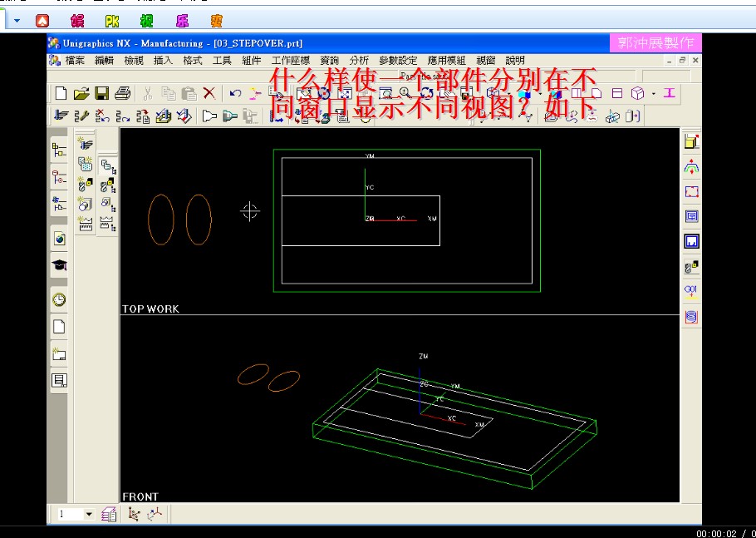This screenshot has height=538, width=756.
Task: Open the 分析 menu
Action: 359,61
